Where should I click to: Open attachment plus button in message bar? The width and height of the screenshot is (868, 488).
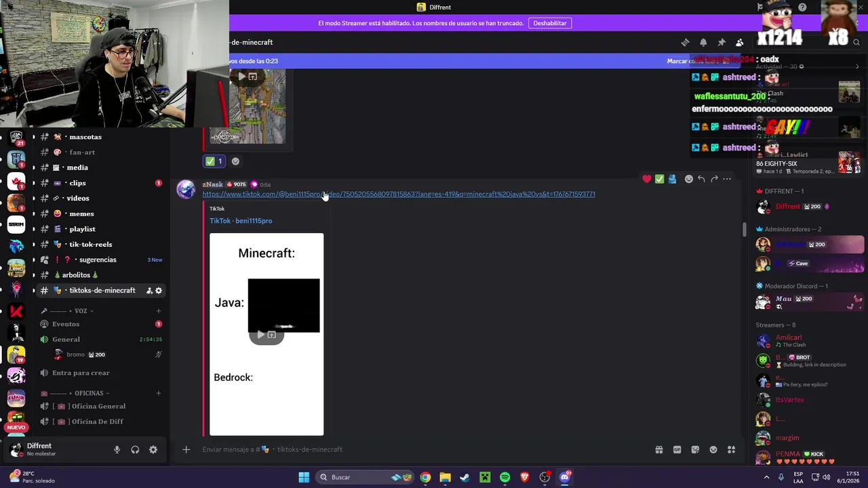point(186,449)
